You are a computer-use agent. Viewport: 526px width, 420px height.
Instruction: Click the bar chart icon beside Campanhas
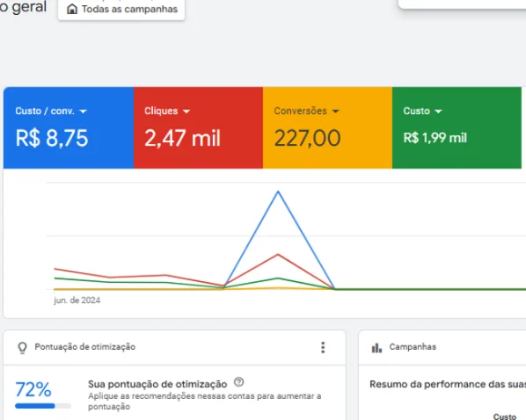pyautogui.click(x=376, y=348)
